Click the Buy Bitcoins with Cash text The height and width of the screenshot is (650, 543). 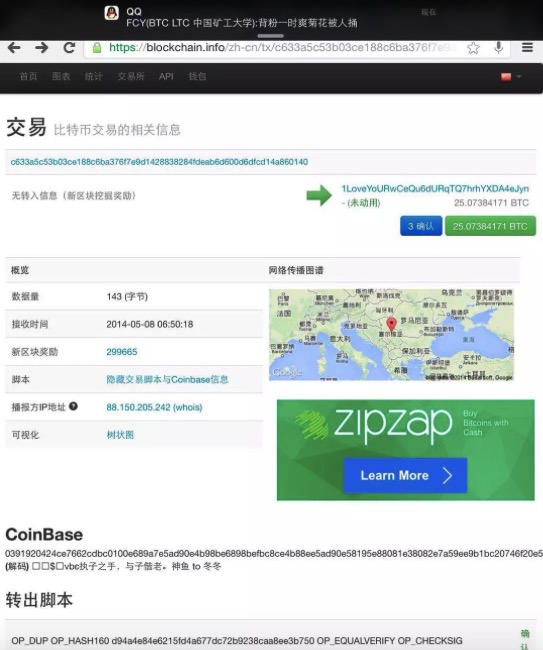485,423
